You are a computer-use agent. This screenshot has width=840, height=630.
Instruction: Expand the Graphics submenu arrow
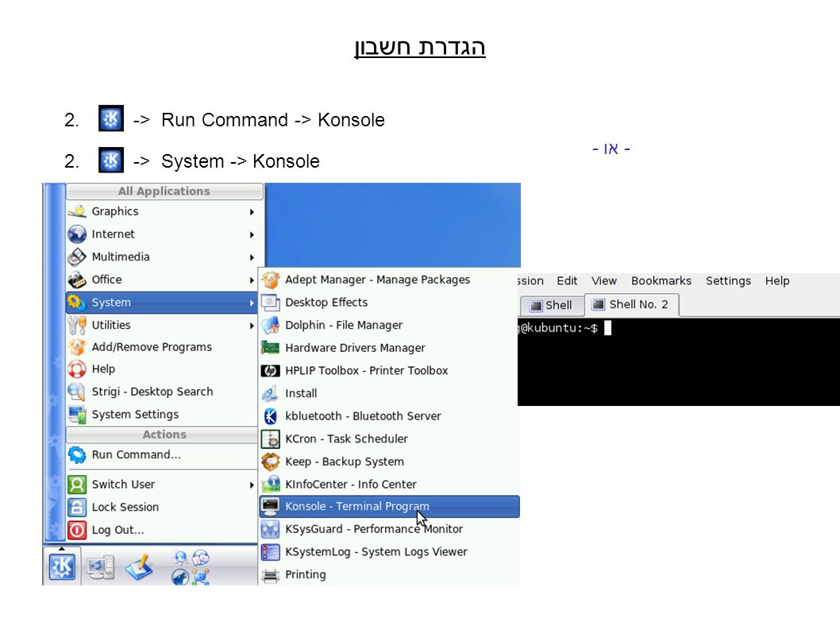(251, 212)
